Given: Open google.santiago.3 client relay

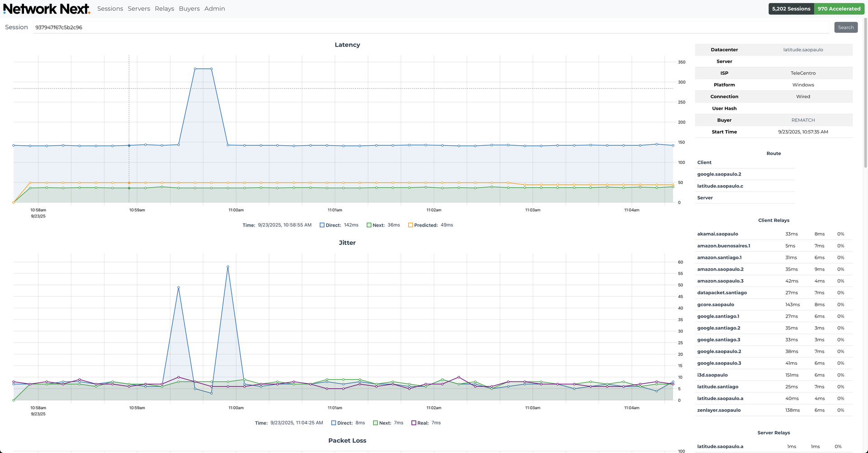Looking at the screenshot, I should [718, 340].
